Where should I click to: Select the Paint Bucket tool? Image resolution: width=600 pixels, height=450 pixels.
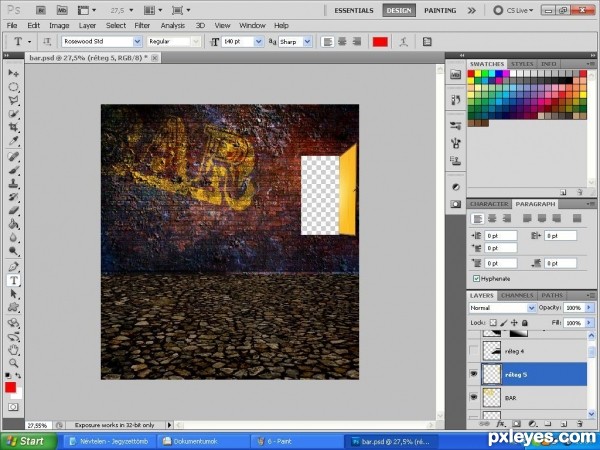(13, 224)
